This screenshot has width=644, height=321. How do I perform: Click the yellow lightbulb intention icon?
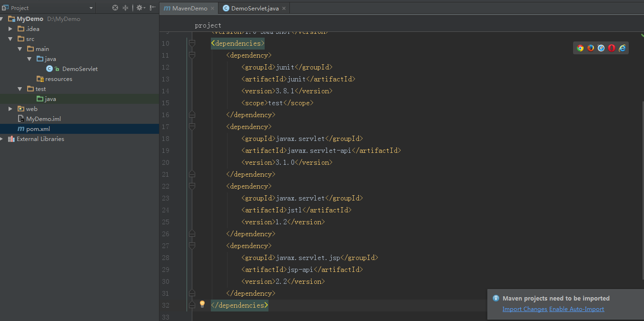click(x=202, y=304)
